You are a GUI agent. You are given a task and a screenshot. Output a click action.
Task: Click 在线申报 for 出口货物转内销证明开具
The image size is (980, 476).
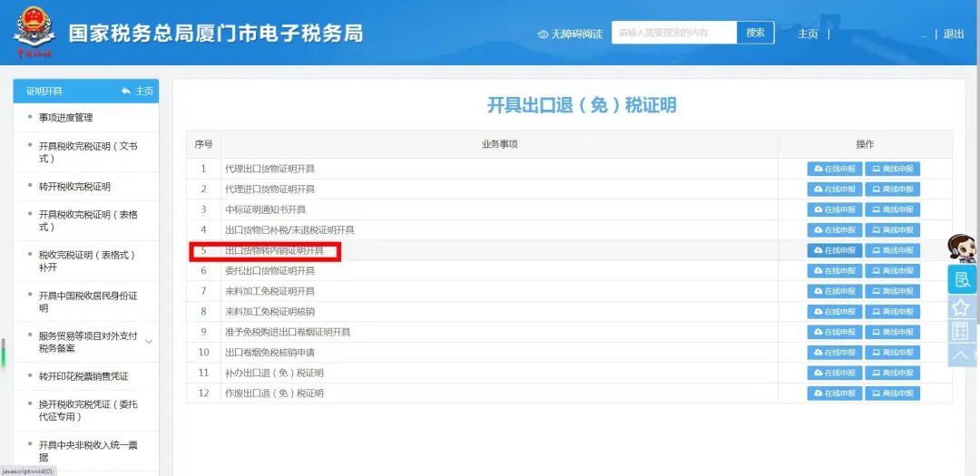(x=835, y=250)
